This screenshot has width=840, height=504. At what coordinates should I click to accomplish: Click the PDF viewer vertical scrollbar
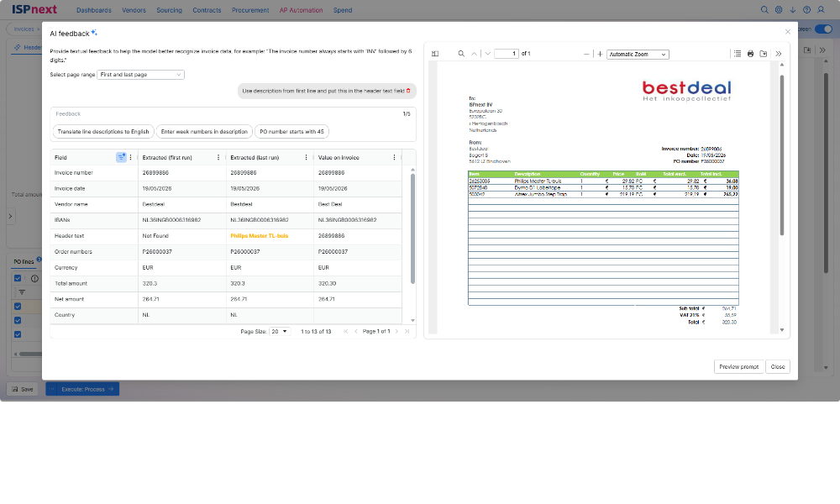point(781,155)
